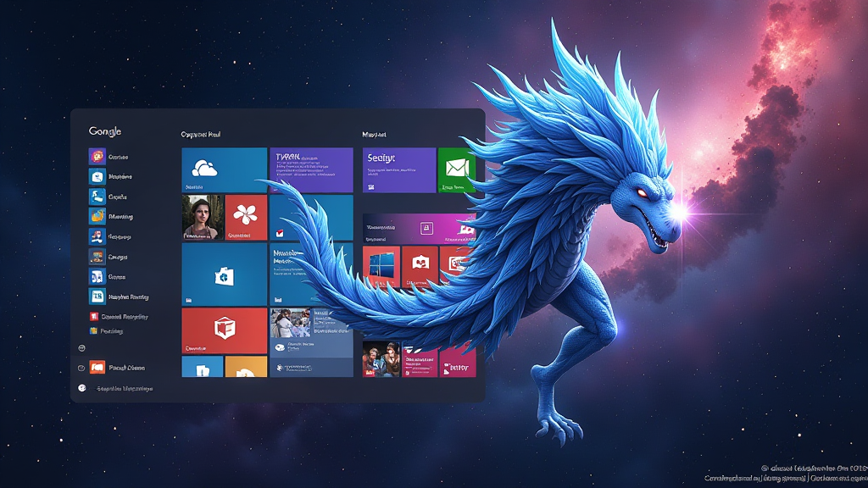Open the news photo tile with crowd
Screen dimensions: 868x488
coord(290,323)
